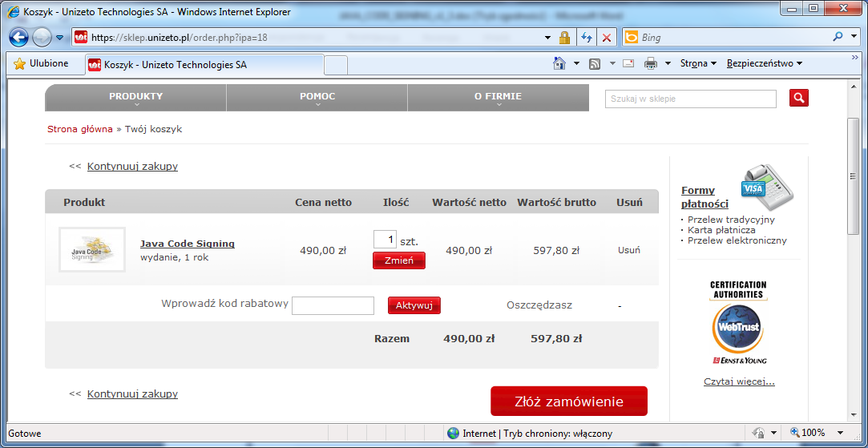Viewport: 868px width, 448px height.
Task: Open search provider dropdown arrow
Action: coord(853,38)
